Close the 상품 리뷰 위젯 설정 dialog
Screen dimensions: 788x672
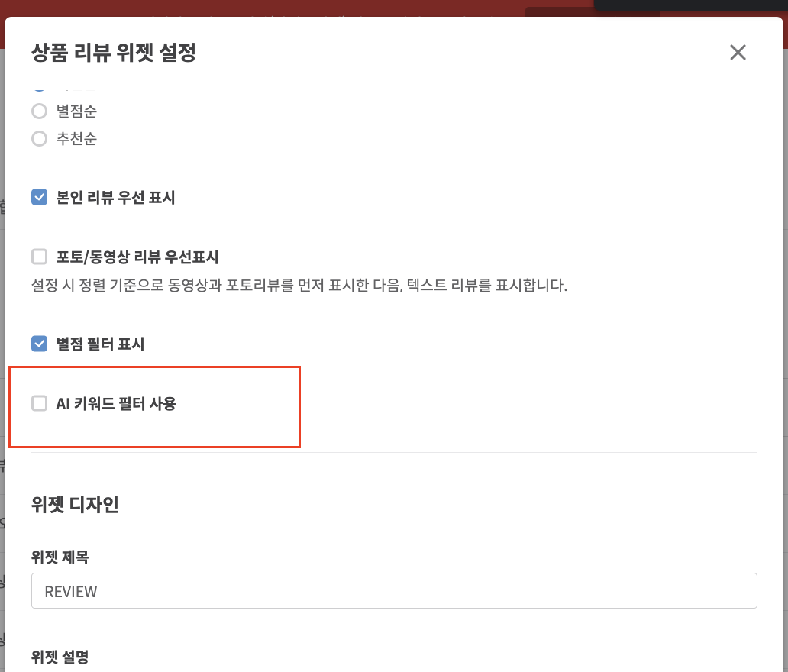point(738,52)
